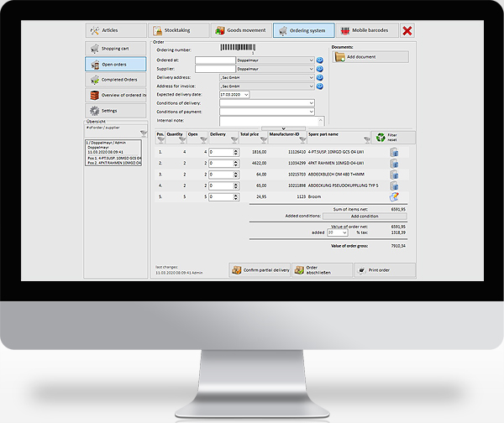Click the filter funnel under the Quantity column
The width and height of the screenshot is (504, 423).
[181, 139]
